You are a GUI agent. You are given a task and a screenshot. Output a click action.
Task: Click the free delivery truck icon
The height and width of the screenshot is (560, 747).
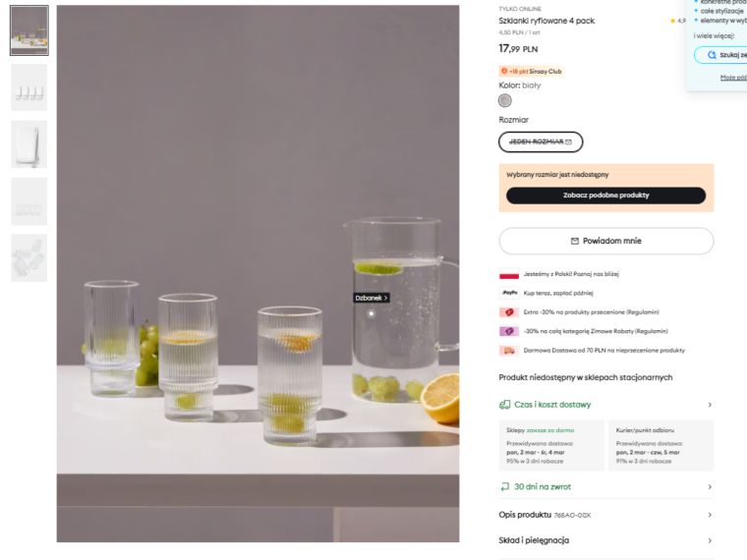pos(509,350)
